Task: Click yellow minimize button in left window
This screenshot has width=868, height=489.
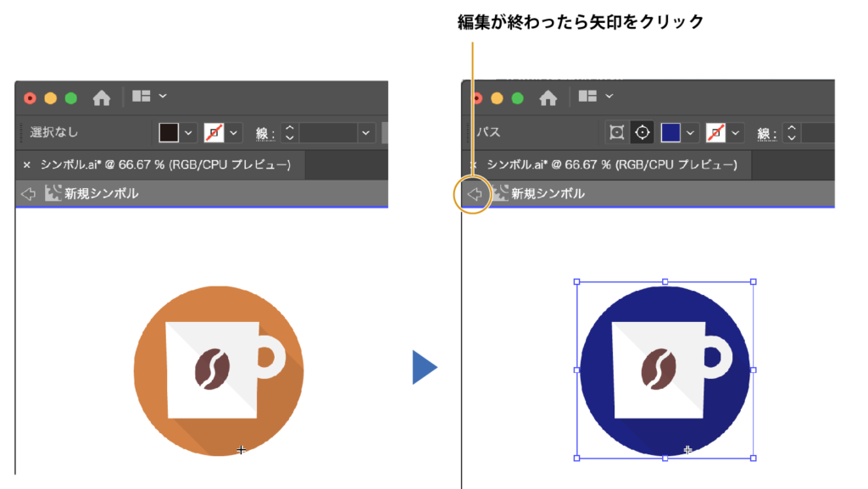Action: click(50, 98)
